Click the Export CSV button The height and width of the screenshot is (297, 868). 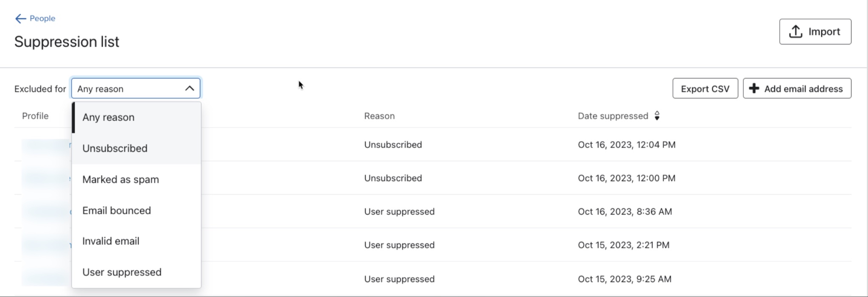(705, 88)
